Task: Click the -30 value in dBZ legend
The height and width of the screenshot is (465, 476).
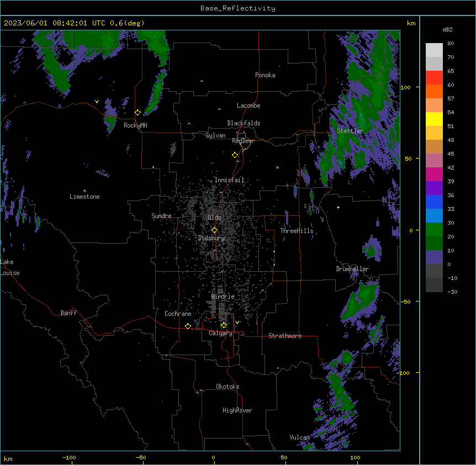Action: coord(452,292)
